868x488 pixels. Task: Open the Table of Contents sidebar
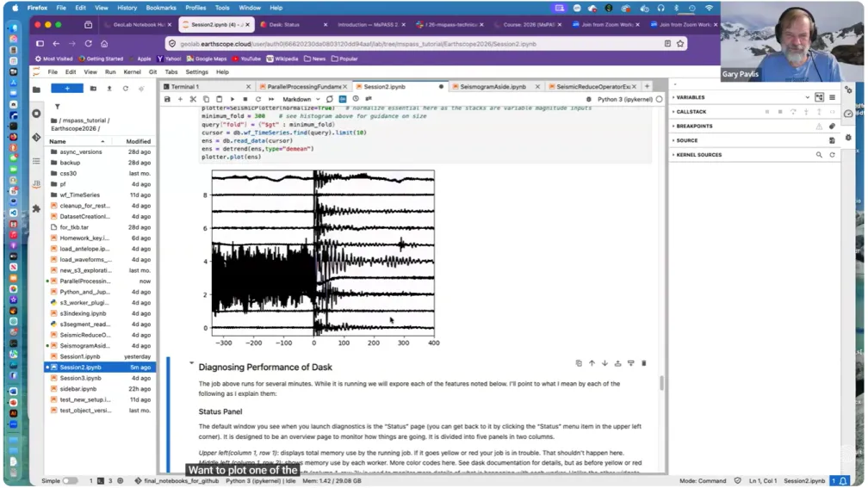[x=36, y=161]
